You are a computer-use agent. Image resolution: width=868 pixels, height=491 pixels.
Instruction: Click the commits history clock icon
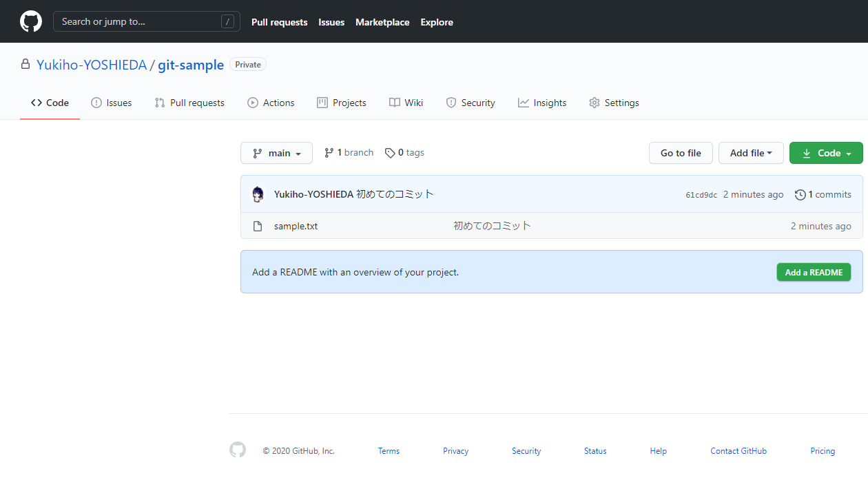click(800, 195)
